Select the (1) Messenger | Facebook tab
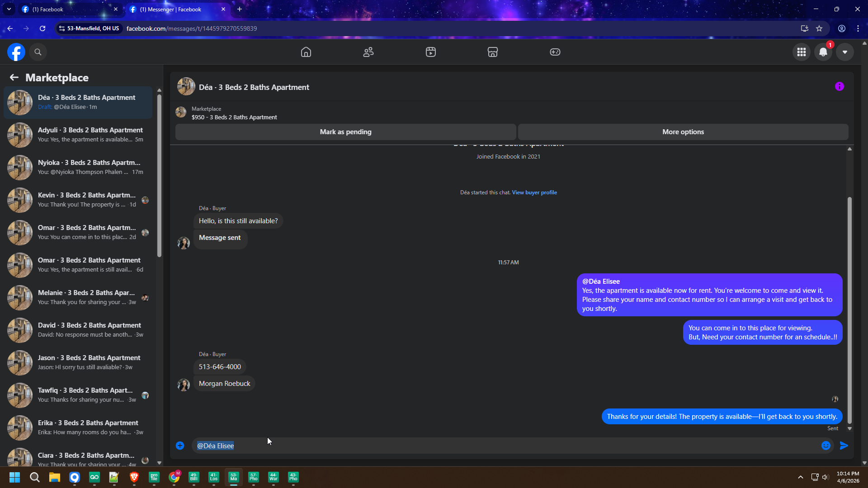Image resolution: width=868 pixels, height=488 pixels. (x=177, y=9)
